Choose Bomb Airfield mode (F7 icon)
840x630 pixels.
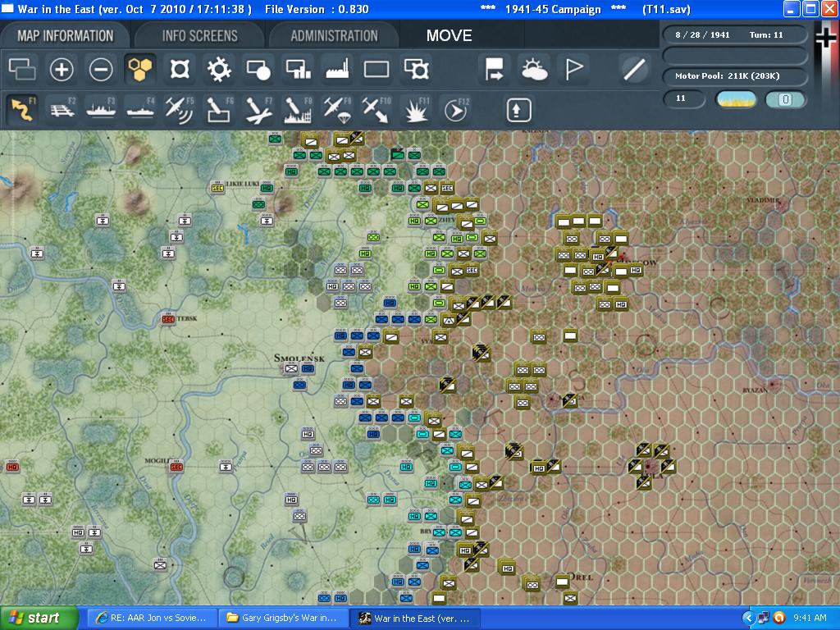(x=258, y=109)
